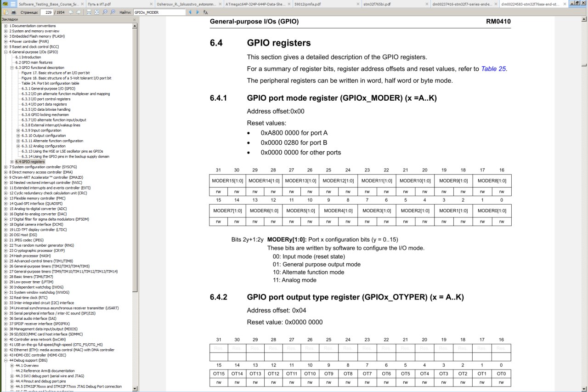Expand the 5 Reset and clock control node
Image resolution: width=588 pixels, height=392 pixels.
point(6,47)
